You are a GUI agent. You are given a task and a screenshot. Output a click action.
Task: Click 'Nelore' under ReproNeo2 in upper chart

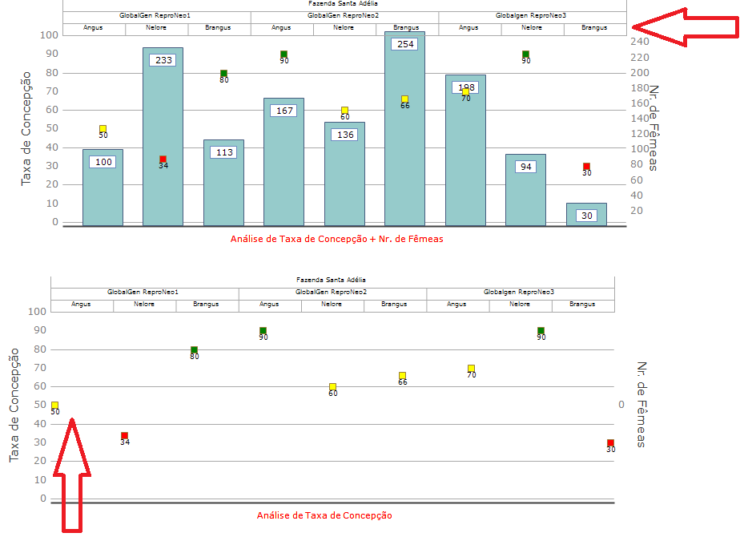344,27
